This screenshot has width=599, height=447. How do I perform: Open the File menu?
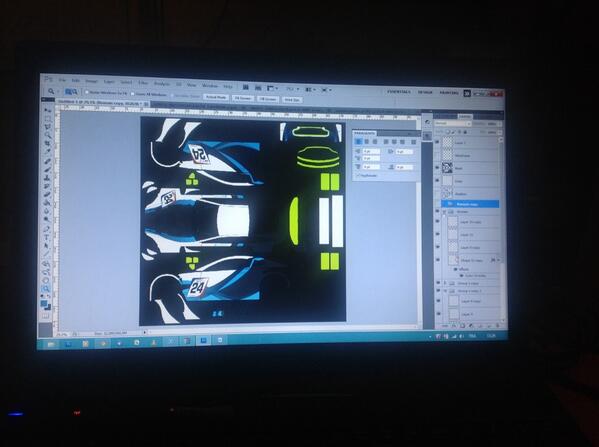62,80
